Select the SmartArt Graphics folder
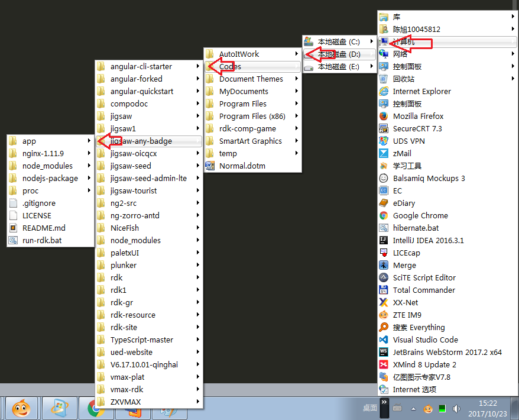Viewport: 519px width, 420px height. [252, 141]
